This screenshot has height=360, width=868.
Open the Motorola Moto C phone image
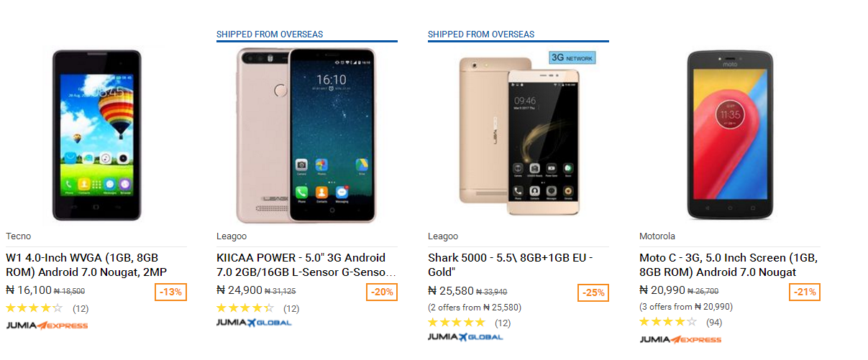click(729, 134)
